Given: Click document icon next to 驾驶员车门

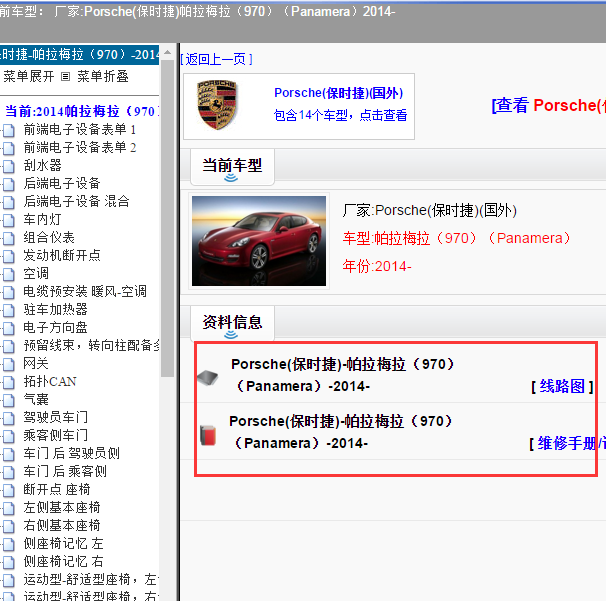Looking at the screenshot, I should pos(9,418).
